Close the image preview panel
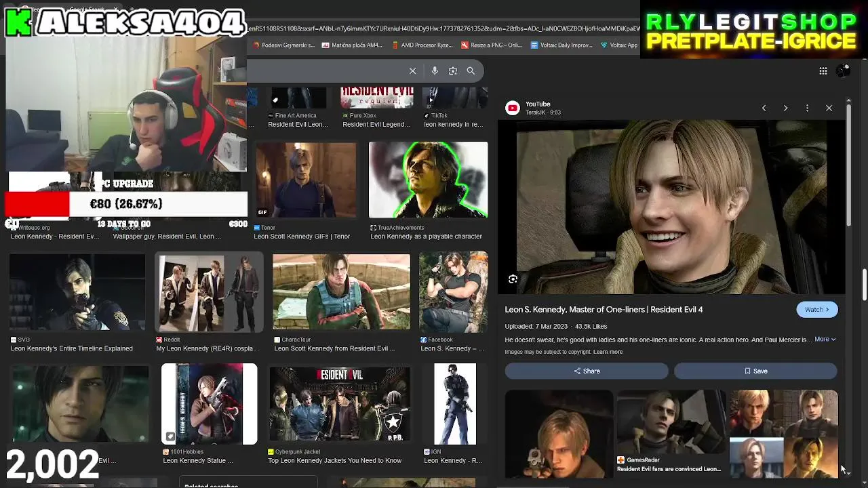This screenshot has width=868, height=488. (x=829, y=108)
